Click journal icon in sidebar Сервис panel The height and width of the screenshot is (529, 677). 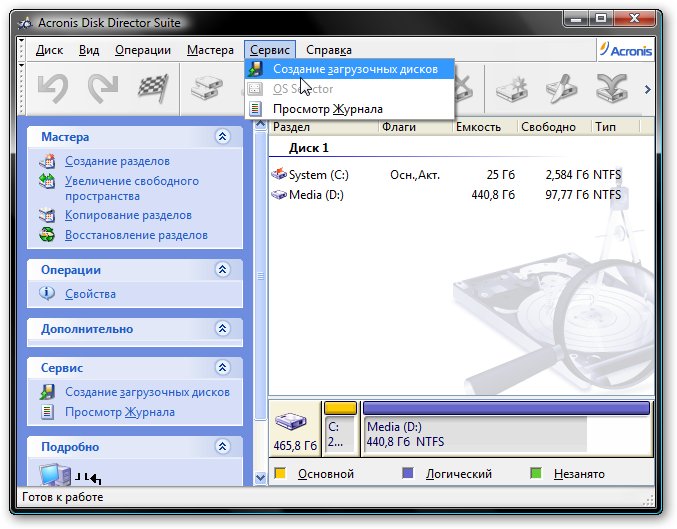point(47,412)
